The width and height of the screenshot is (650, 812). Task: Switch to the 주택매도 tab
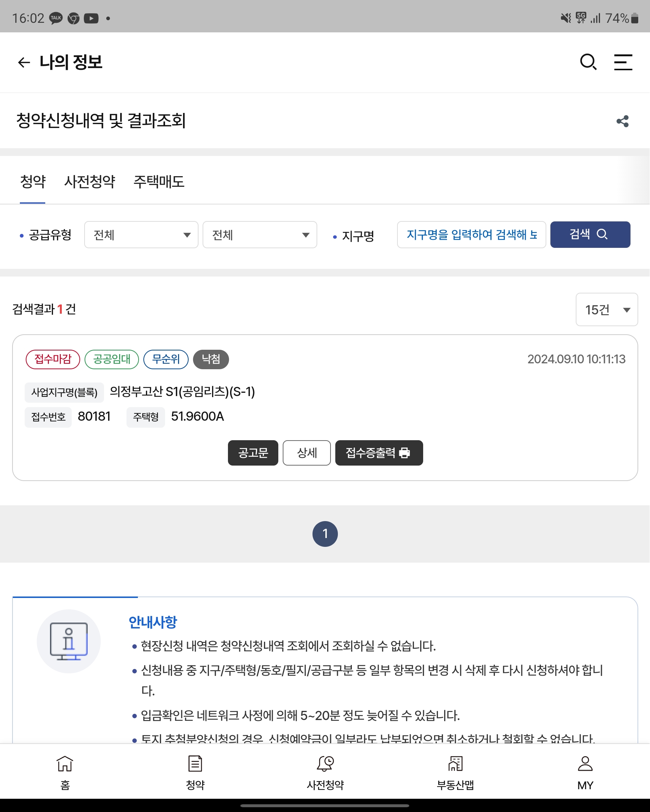coord(159,182)
